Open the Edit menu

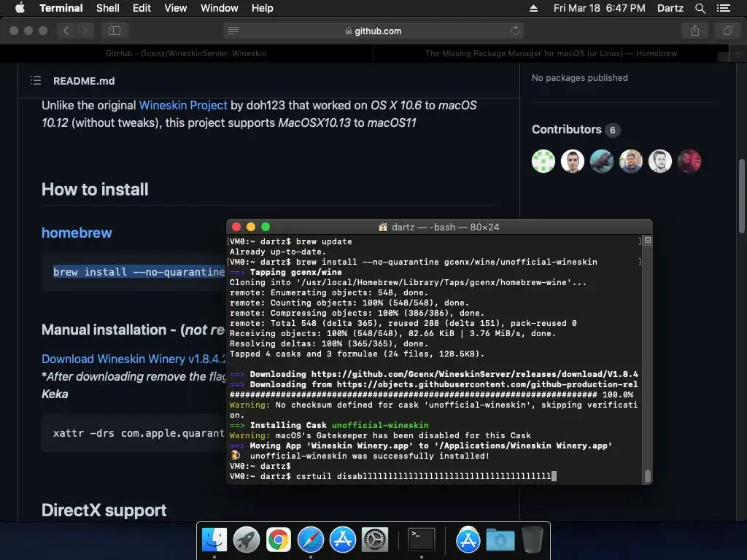pyautogui.click(x=142, y=8)
